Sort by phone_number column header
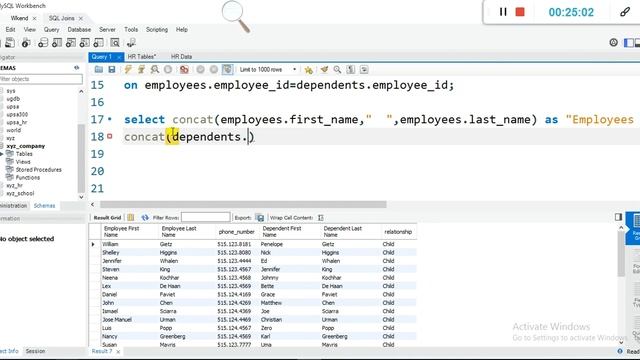This screenshot has height=360, width=640. tap(236, 232)
